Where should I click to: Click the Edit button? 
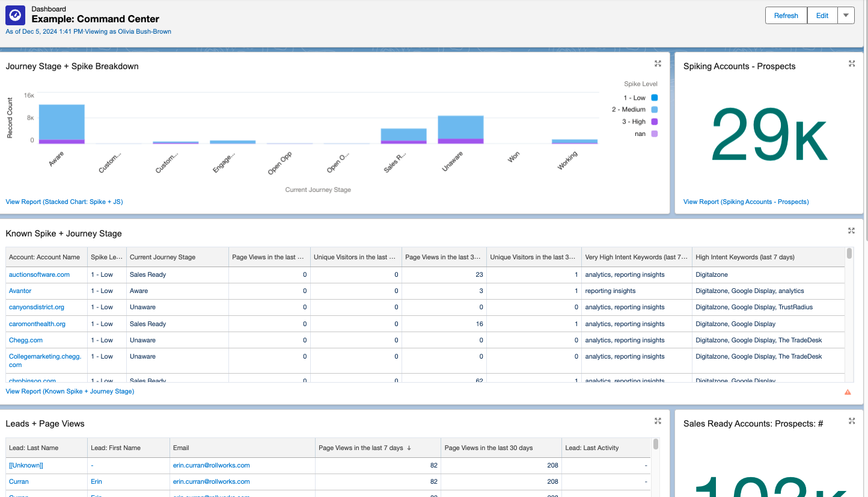click(x=822, y=16)
